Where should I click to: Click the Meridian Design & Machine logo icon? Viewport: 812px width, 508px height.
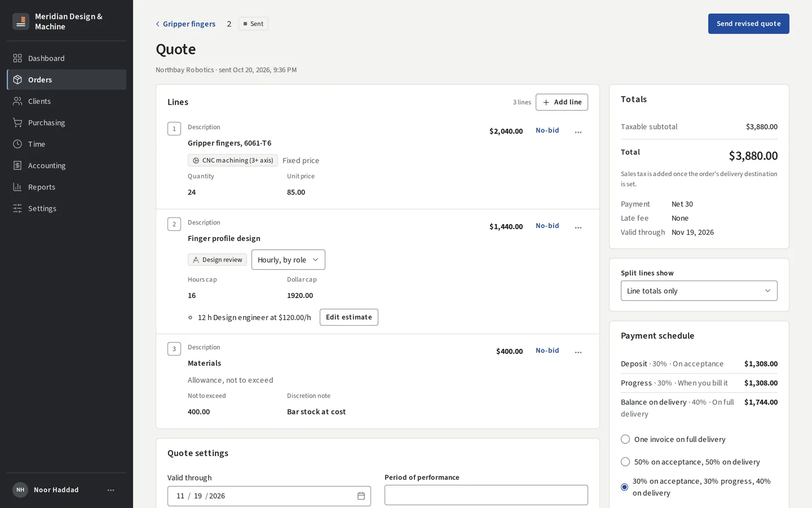pyautogui.click(x=21, y=21)
